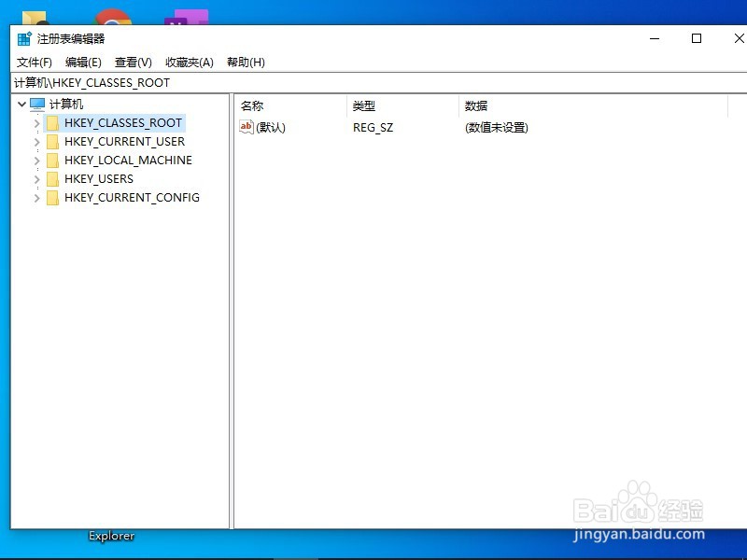
Task: Click the HKEY_LOCAL_MACHINE folder icon
Action: (52, 160)
